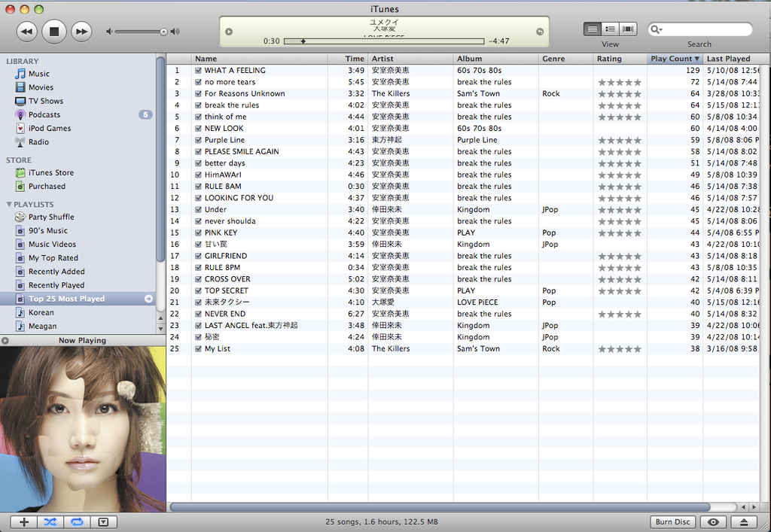Sort songs by the Artist column
This screenshot has height=532, width=771.
pos(410,59)
